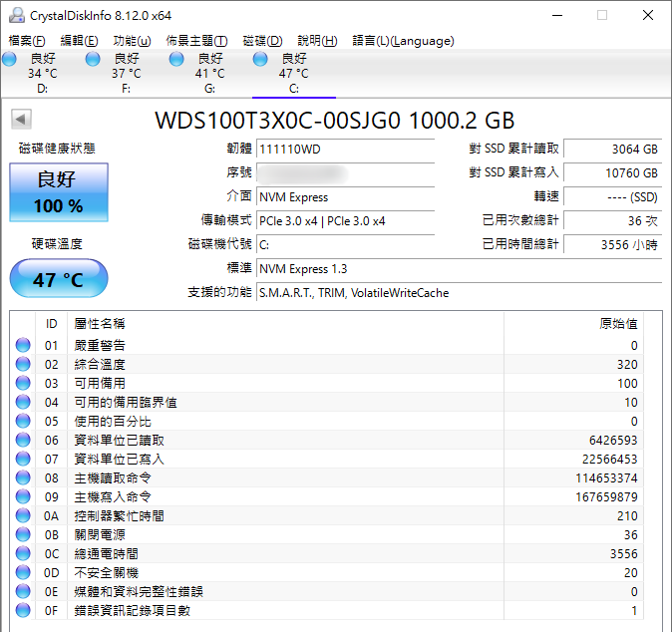Click the 良好 100 % health status button
Image resolution: width=672 pixels, height=632 pixels.
(59, 192)
